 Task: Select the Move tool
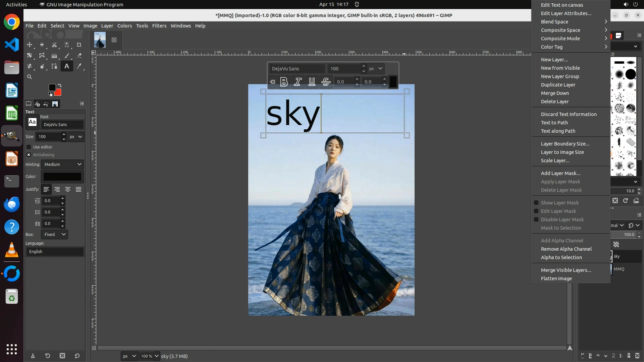coord(30,45)
